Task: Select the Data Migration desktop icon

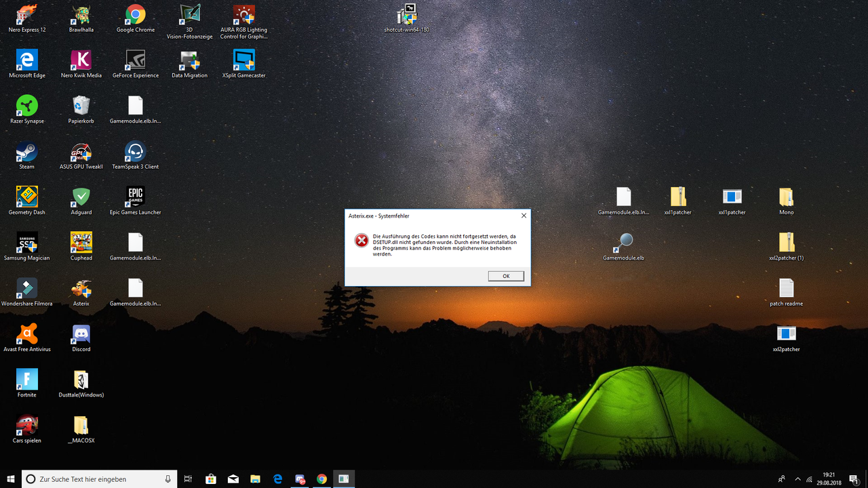Action: pyautogui.click(x=190, y=63)
